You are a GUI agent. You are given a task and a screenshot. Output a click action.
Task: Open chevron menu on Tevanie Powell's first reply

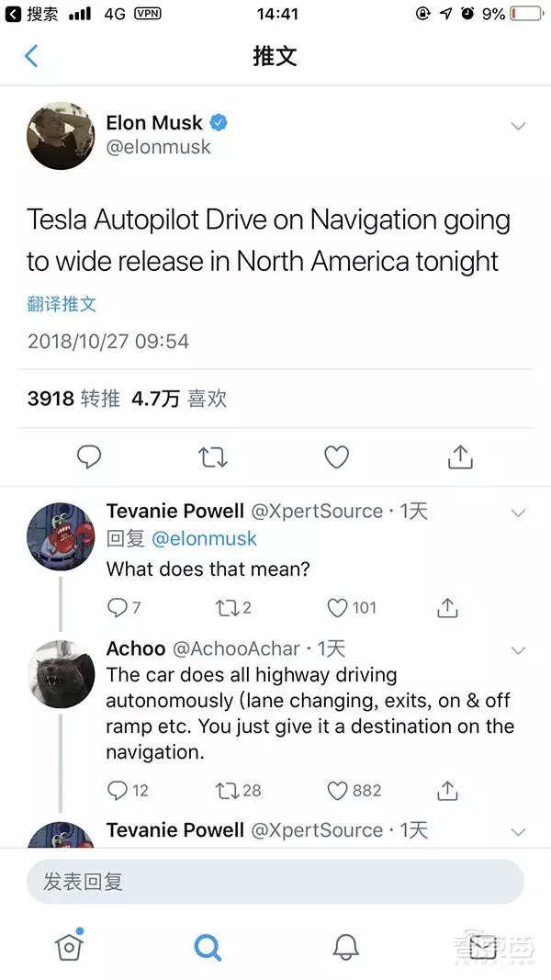tap(518, 513)
